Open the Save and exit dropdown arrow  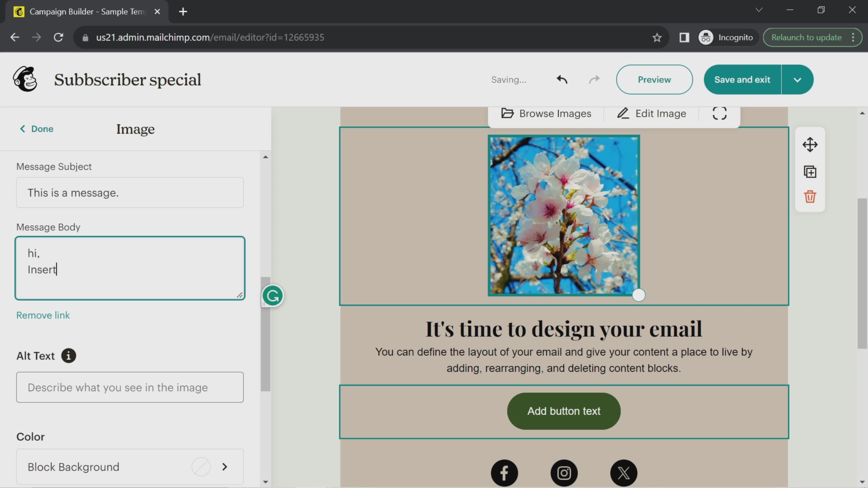click(x=797, y=80)
